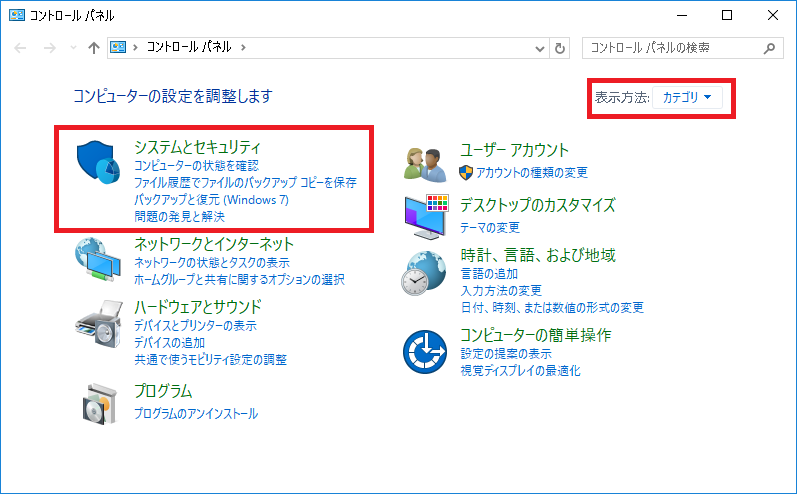Open 共通で使うモビリティ設定の調整 link

[x=210, y=360]
